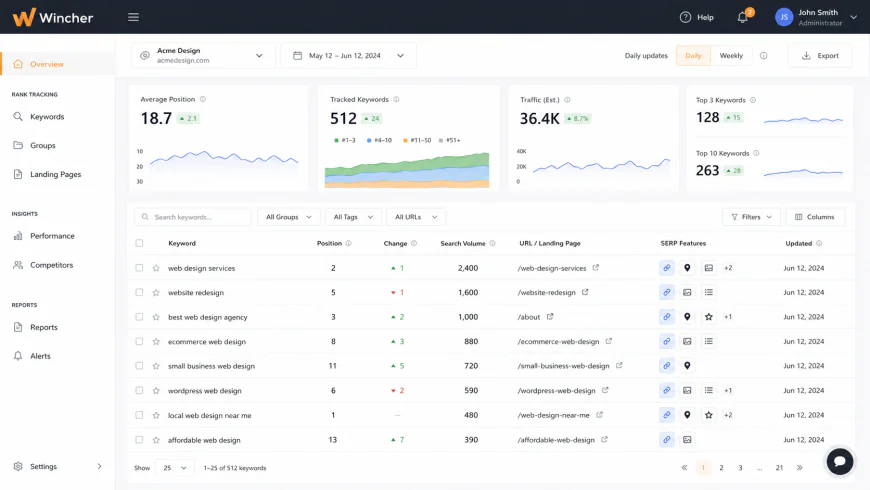
Task: Go to page 2 of keywords
Action: coord(721,468)
